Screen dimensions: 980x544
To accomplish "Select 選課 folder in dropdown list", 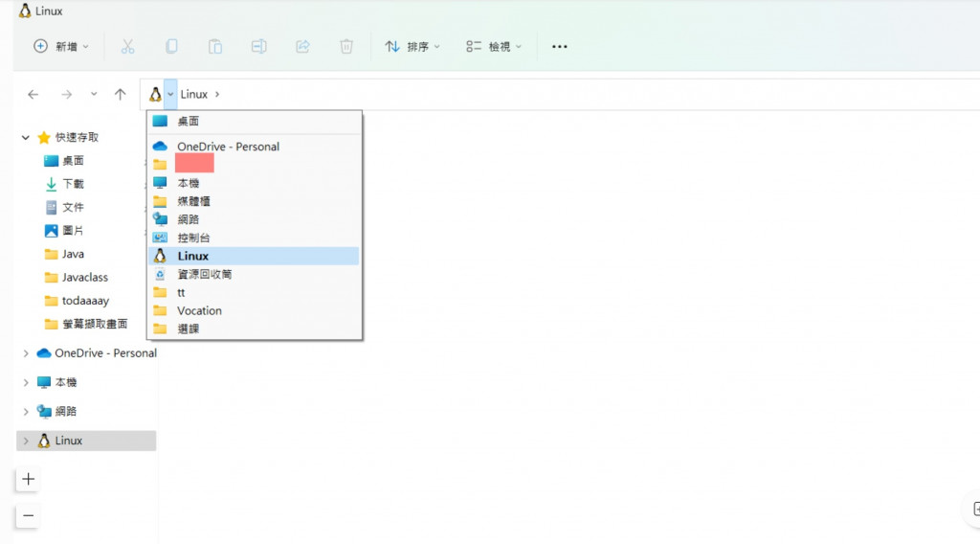I will pyautogui.click(x=255, y=329).
